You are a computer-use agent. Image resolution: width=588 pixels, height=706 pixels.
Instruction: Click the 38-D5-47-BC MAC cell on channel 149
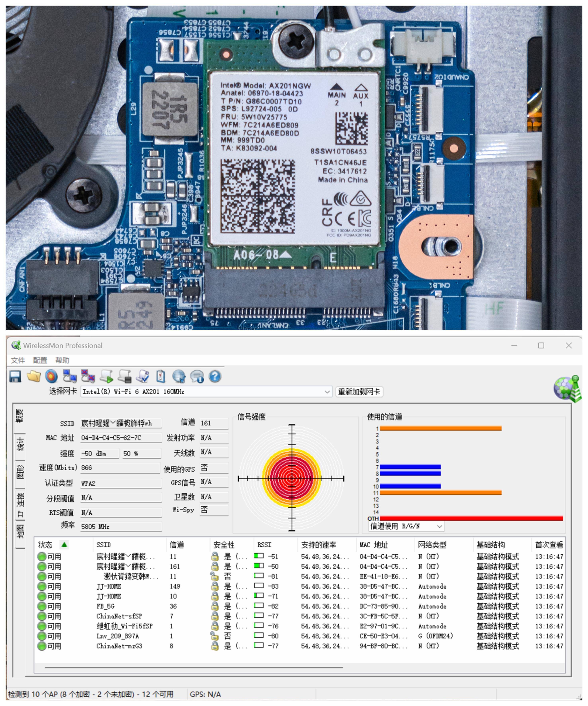(x=384, y=586)
